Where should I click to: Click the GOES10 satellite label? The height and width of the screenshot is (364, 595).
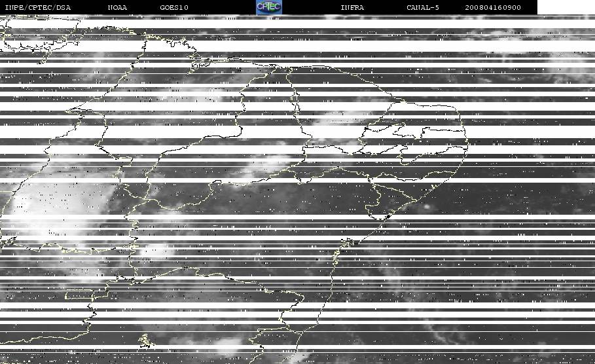tap(174, 8)
